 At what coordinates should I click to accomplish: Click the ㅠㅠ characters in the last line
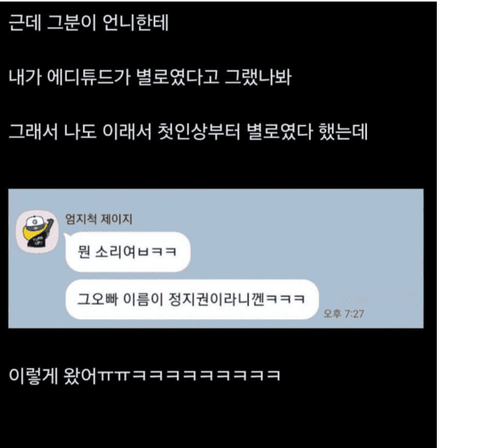(113, 376)
